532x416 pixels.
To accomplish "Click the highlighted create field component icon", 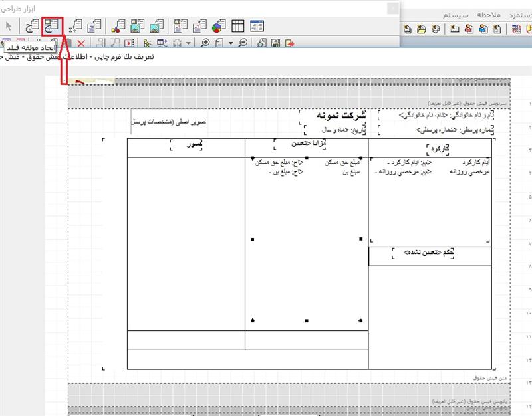I will 51,27.
